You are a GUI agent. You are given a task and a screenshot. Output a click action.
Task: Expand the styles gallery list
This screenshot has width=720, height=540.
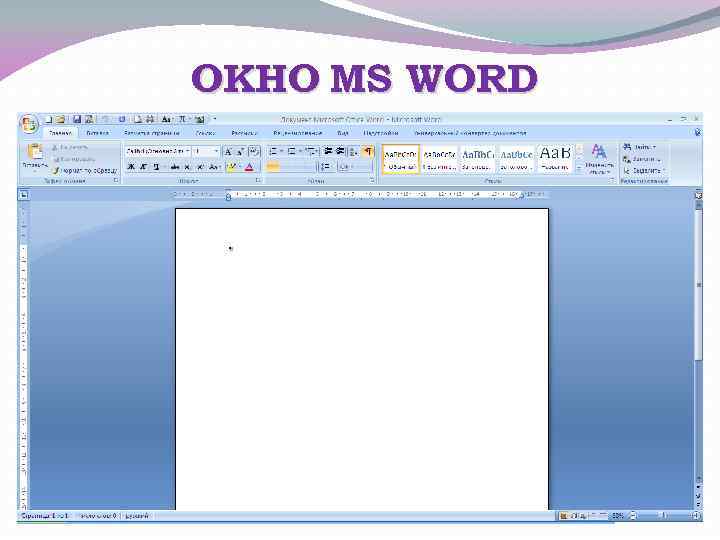click(x=579, y=169)
